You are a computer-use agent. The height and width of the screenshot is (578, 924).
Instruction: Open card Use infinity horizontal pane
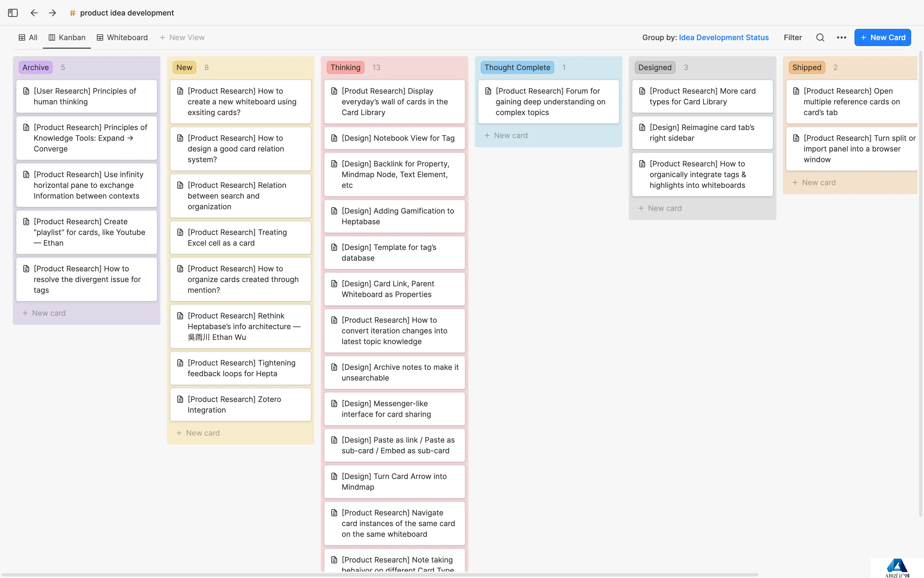tap(87, 185)
